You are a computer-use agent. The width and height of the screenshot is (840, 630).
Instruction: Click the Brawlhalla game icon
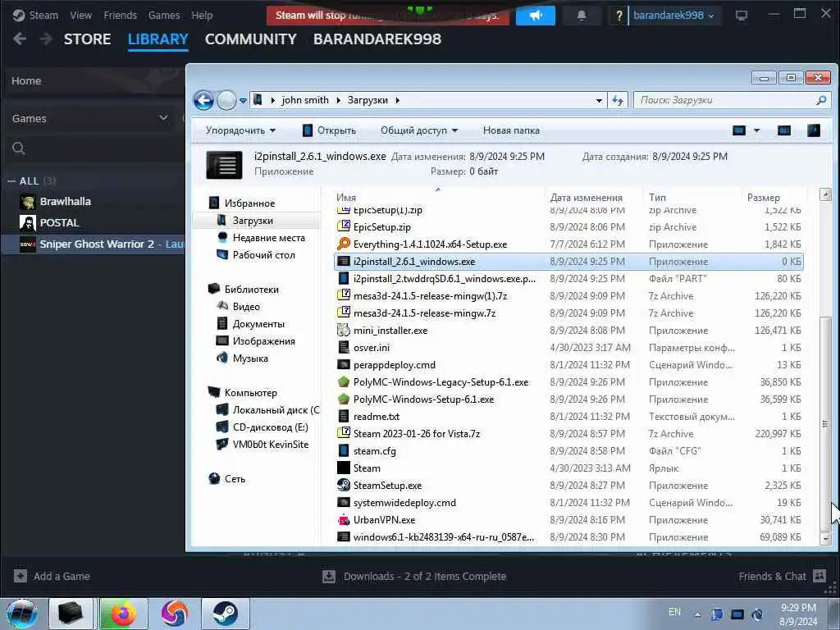[28, 202]
